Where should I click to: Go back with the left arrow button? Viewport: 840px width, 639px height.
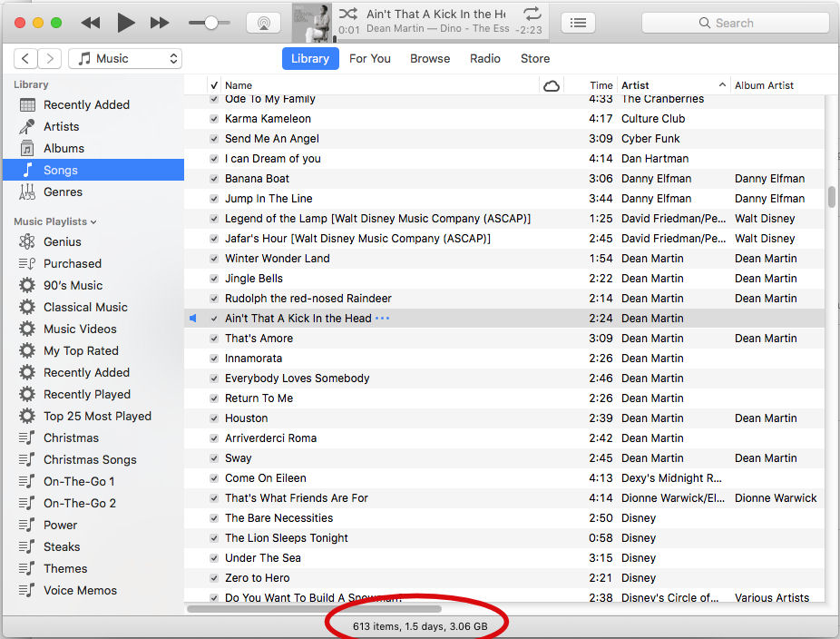25,58
